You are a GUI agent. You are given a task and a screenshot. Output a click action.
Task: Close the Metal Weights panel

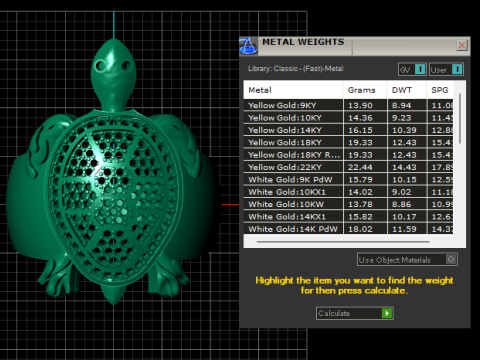point(462,45)
